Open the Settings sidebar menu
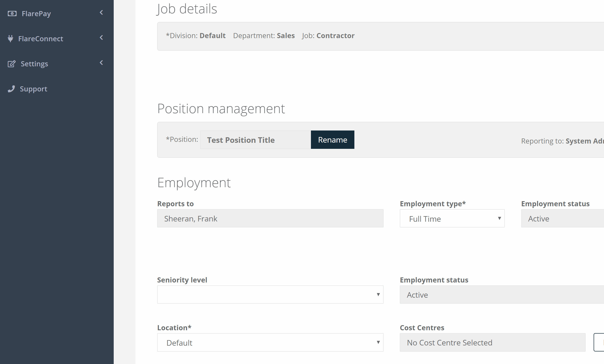The image size is (604, 364). click(57, 64)
